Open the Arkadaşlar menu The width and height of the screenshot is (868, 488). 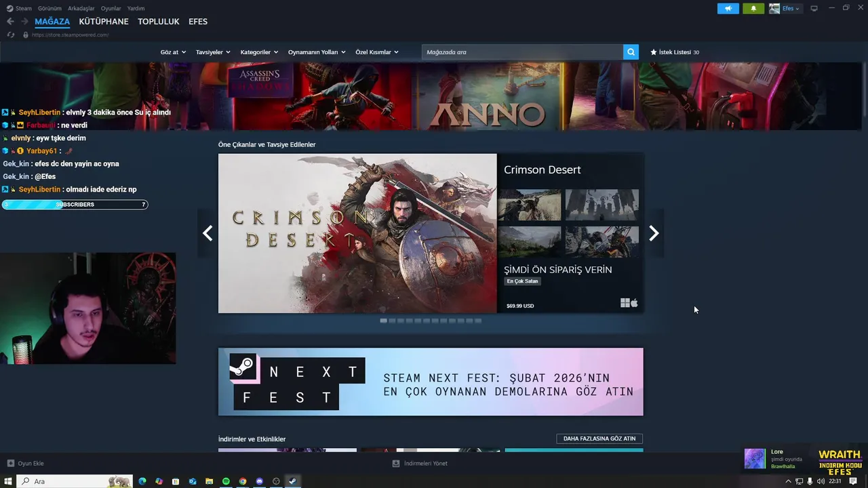tap(81, 8)
